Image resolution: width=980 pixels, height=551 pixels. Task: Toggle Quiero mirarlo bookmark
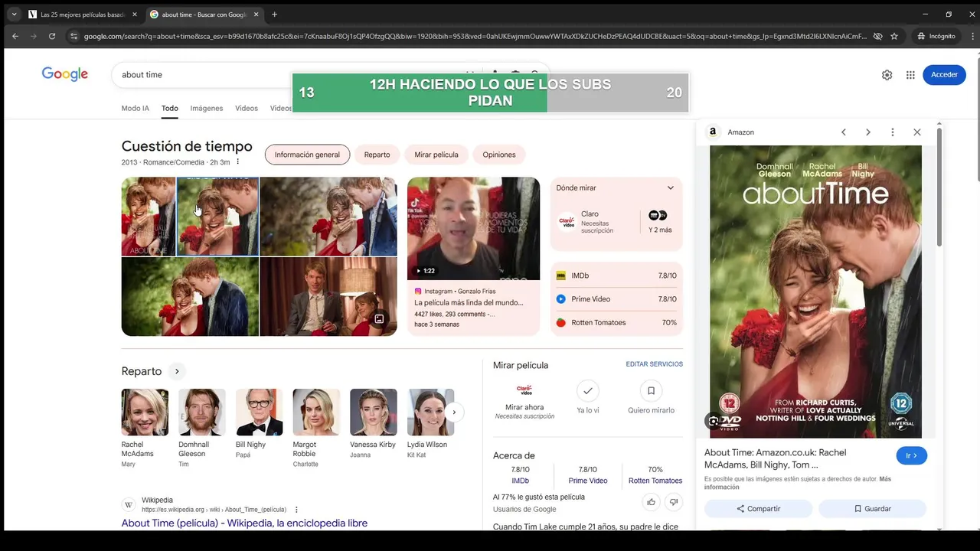tap(652, 390)
